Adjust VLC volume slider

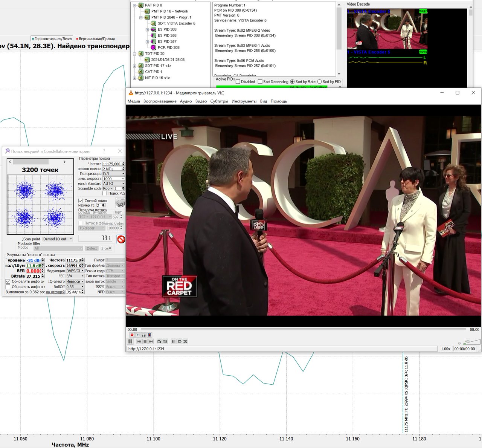pyautogui.click(x=472, y=342)
